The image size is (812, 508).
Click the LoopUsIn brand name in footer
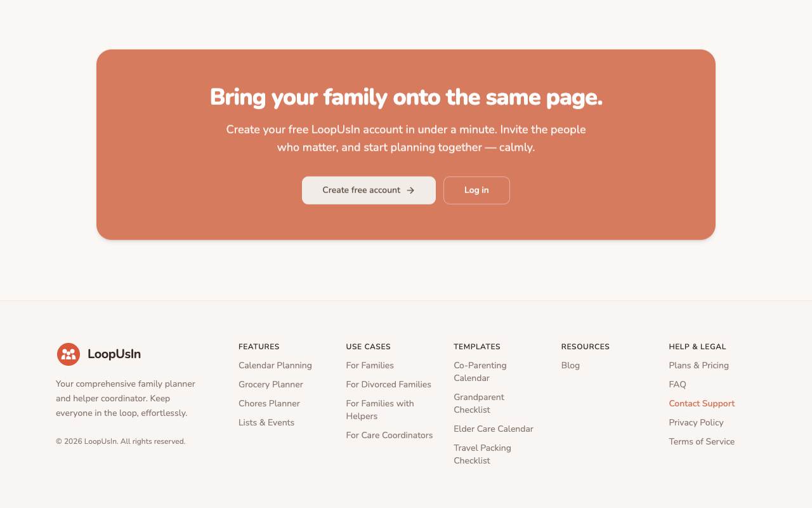click(x=114, y=354)
